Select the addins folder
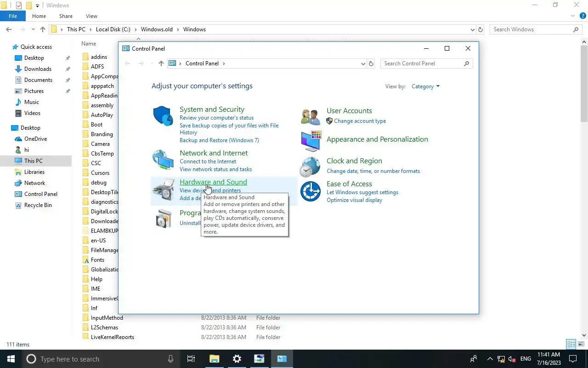Image resolution: width=588 pixels, height=368 pixels. coord(99,57)
